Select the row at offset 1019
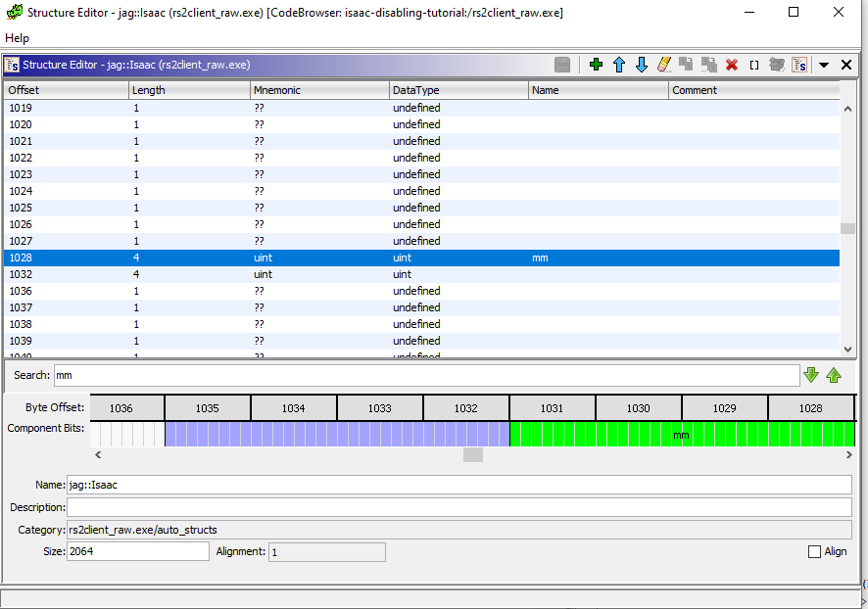 pyautogui.click(x=422, y=108)
